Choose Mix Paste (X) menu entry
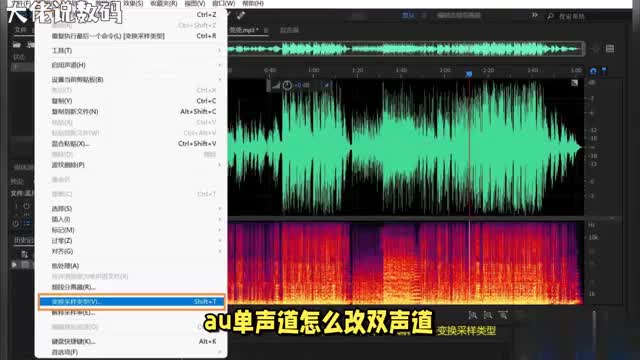This screenshot has height=360, width=640. (131, 144)
